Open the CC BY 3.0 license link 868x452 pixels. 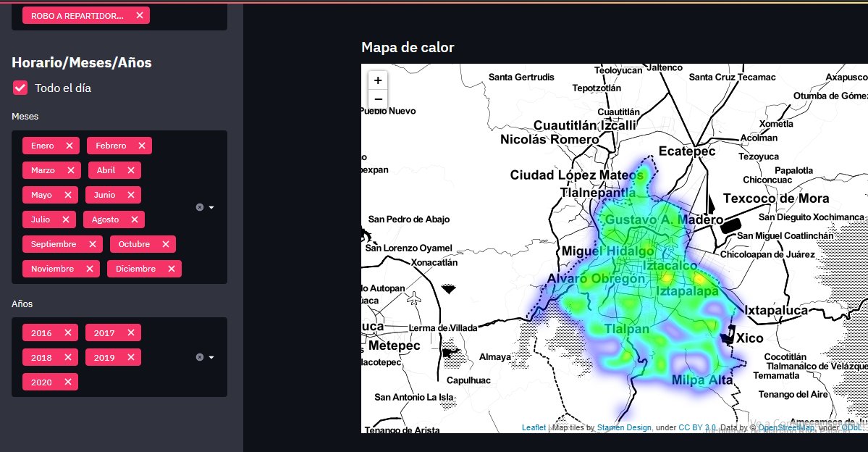[x=697, y=427]
